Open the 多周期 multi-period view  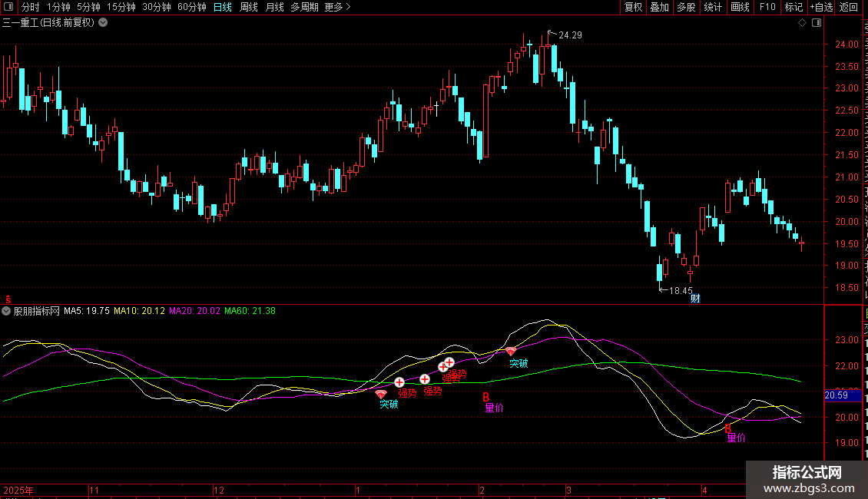[x=304, y=7]
